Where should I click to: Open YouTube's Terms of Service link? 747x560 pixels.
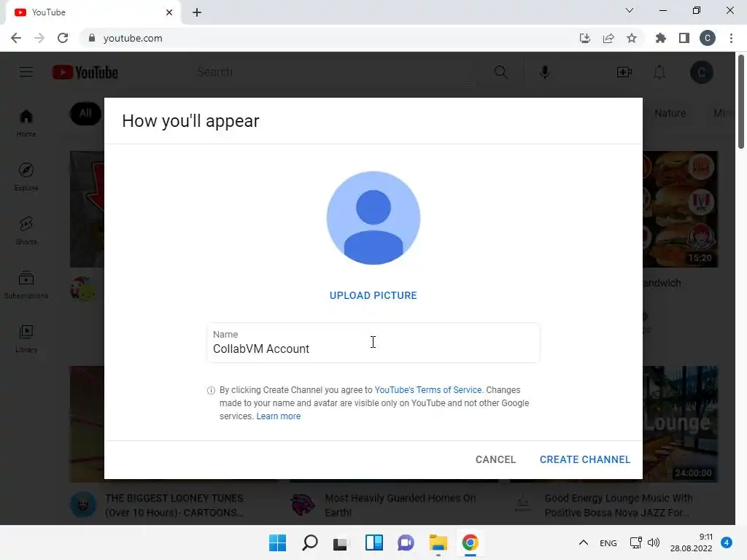point(428,389)
